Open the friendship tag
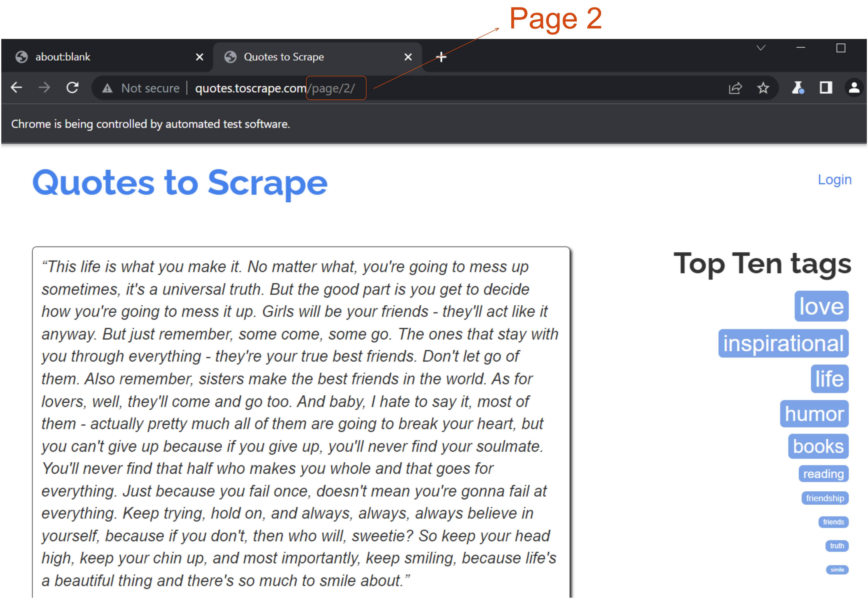Viewport: 868px width, 599px height. (825, 498)
